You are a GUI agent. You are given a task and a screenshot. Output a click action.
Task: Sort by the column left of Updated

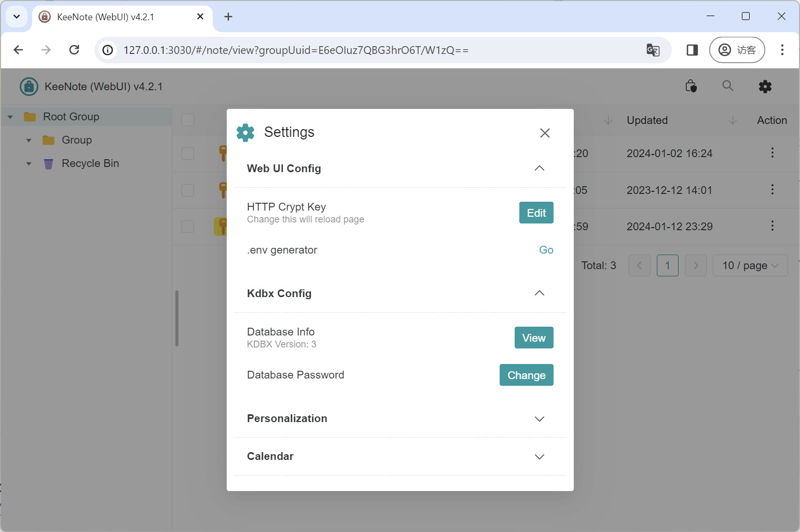coord(608,120)
